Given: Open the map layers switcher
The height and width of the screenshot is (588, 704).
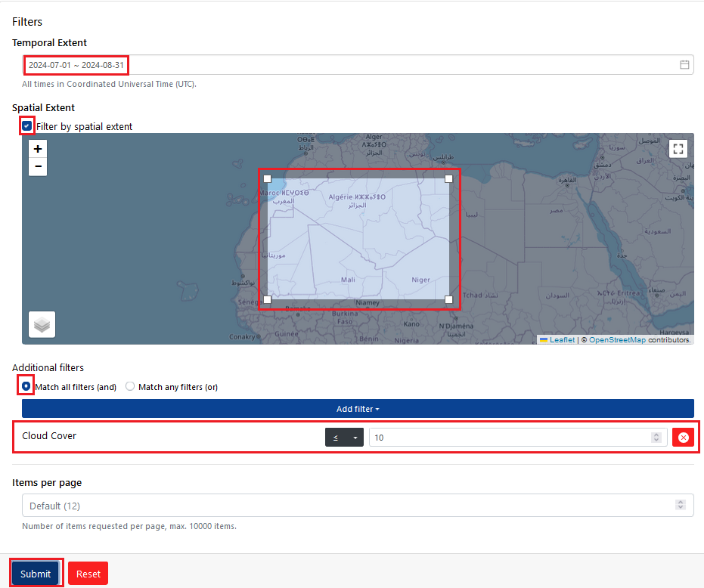Looking at the screenshot, I should 42,324.
